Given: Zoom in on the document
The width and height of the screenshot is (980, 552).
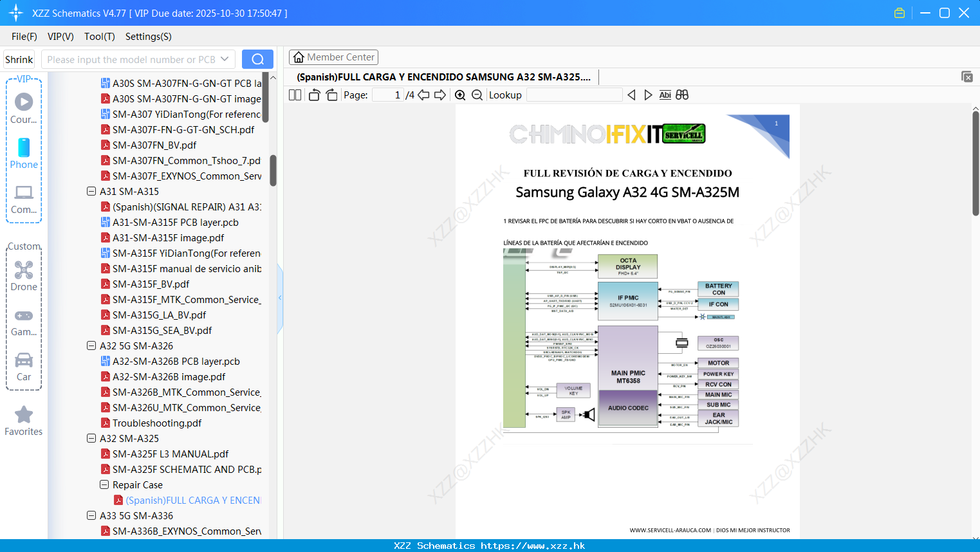Looking at the screenshot, I should 460,95.
